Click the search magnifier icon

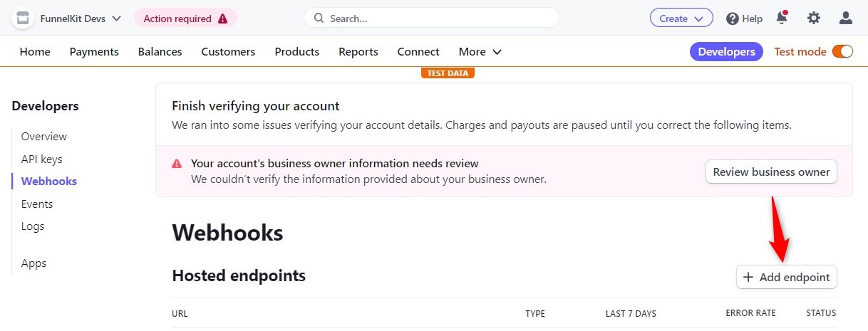tap(319, 19)
